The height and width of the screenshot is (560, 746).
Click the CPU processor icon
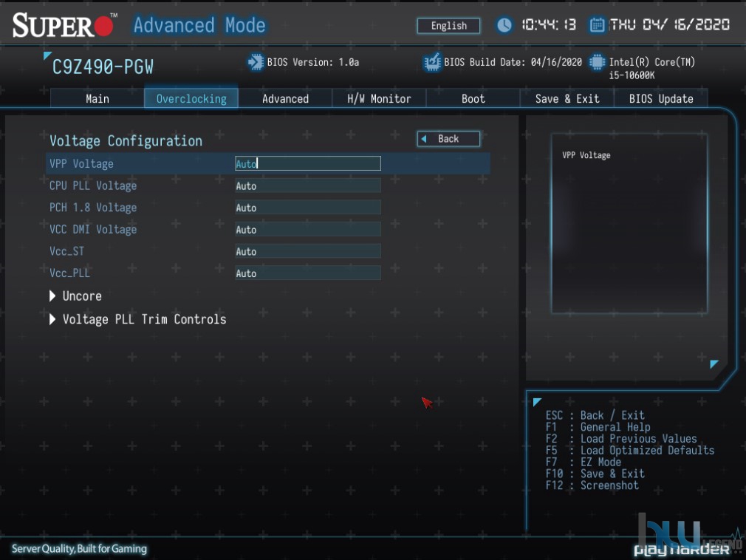[597, 62]
